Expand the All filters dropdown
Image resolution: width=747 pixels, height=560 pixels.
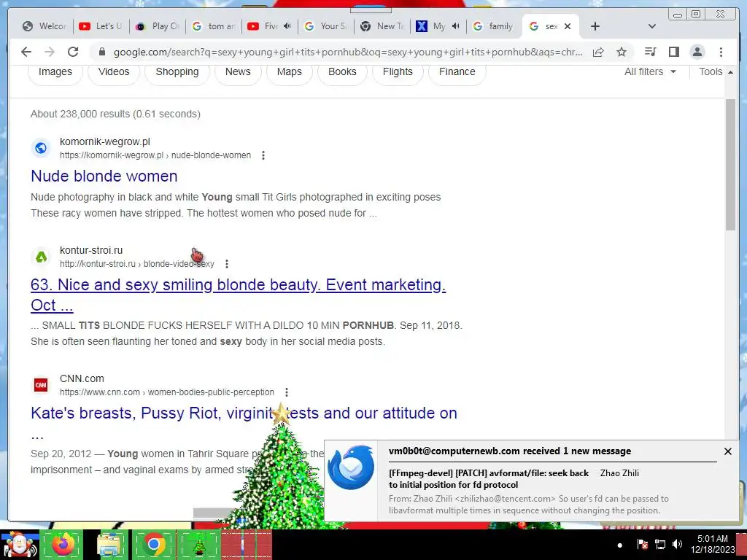pos(650,72)
